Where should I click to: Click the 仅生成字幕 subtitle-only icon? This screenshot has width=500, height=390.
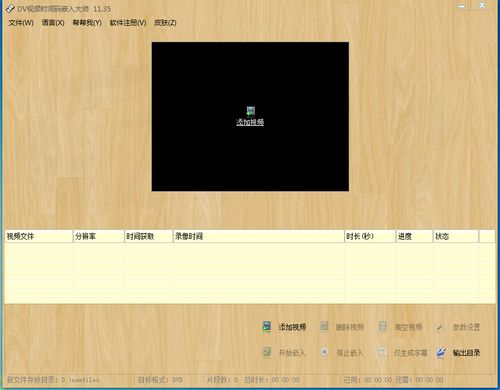[x=382, y=352]
